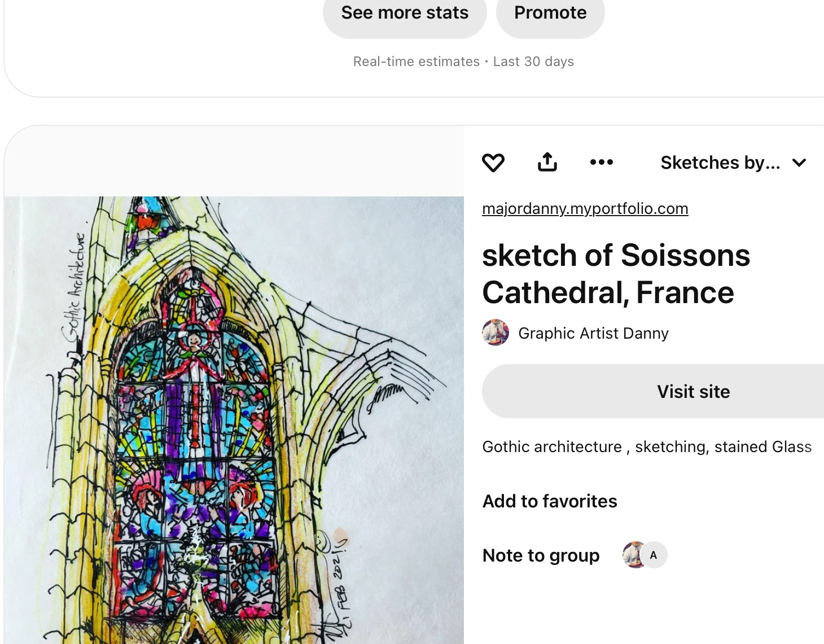The height and width of the screenshot is (644, 824).
Task: Open Graphic Artist Danny profile name
Action: click(593, 334)
